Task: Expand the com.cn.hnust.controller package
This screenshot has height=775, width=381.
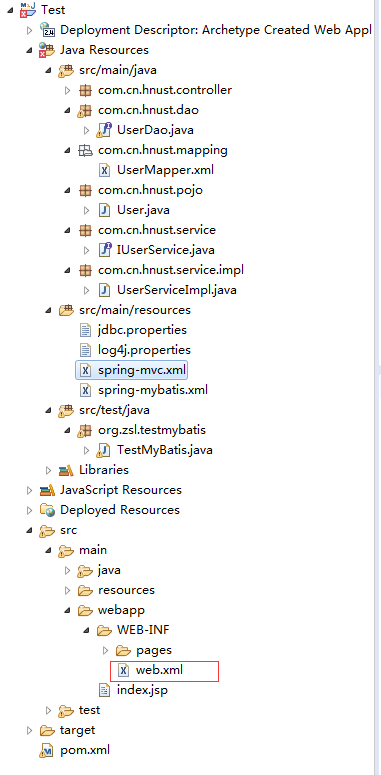Action: click(68, 90)
